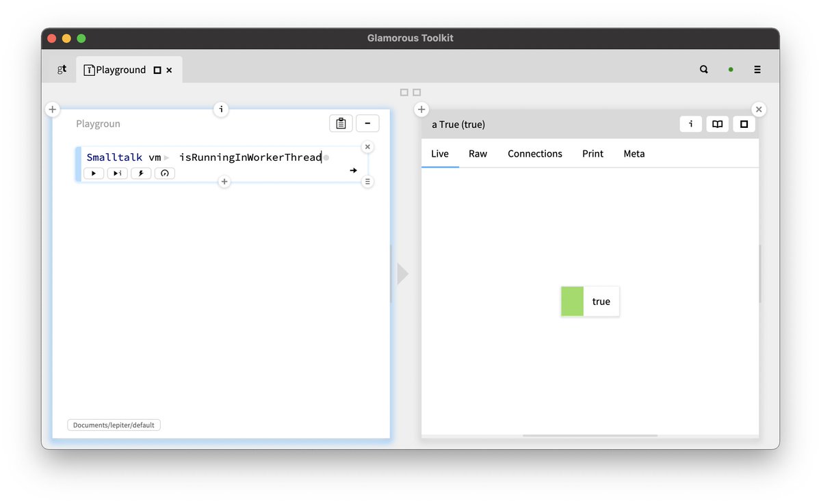
Task: Expand gray triangle after vm
Action: pyautogui.click(x=167, y=158)
